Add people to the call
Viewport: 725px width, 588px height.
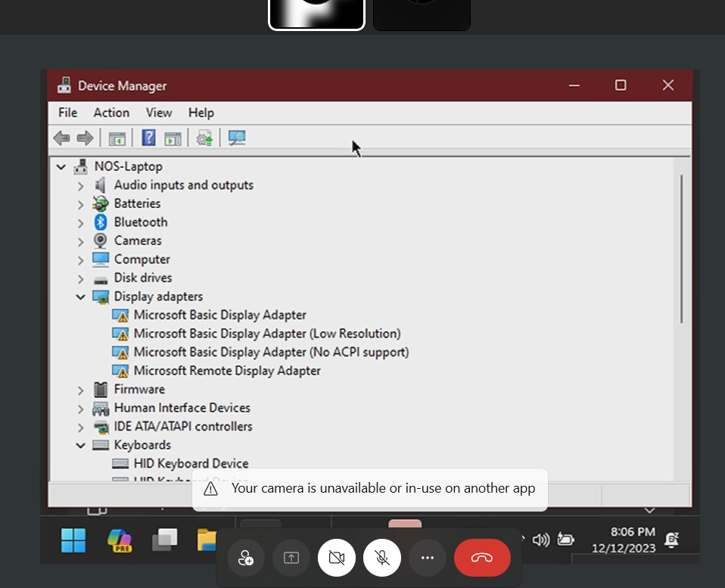point(245,558)
